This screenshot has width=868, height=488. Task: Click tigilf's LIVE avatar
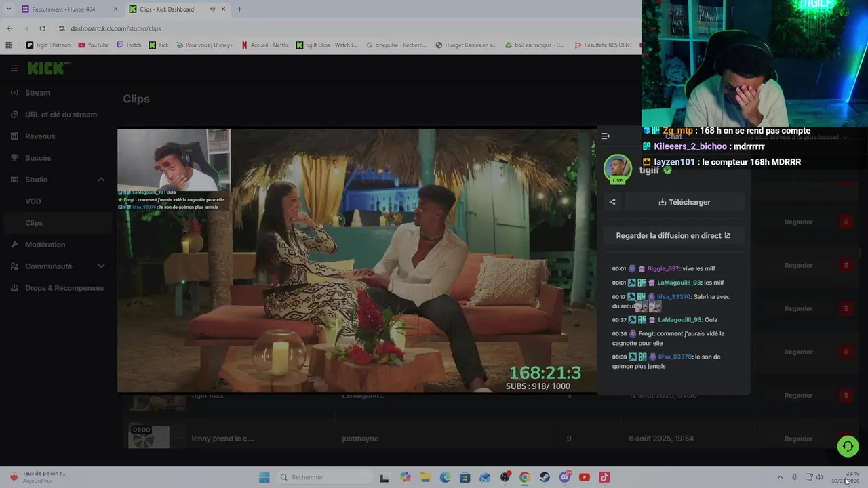[617, 169]
